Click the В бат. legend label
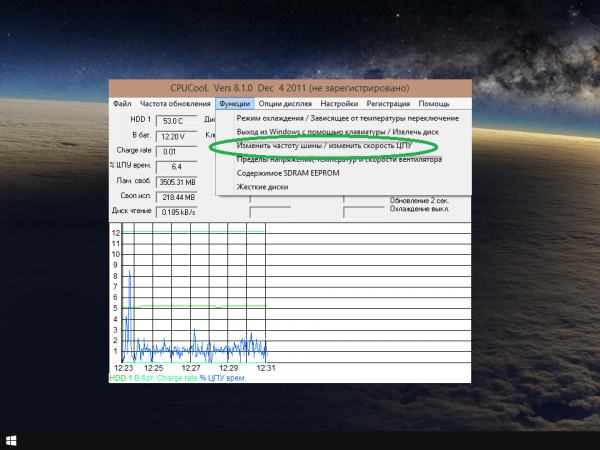Screen dimensions: 600x450 click(145, 378)
